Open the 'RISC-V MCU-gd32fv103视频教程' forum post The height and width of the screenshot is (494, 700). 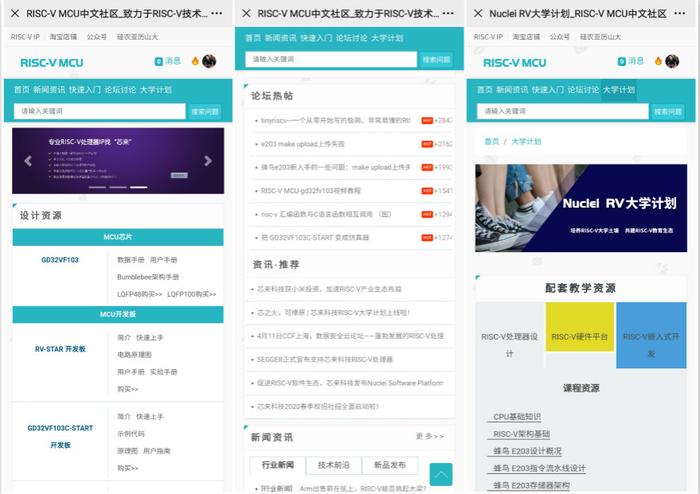tap(311, 191)
